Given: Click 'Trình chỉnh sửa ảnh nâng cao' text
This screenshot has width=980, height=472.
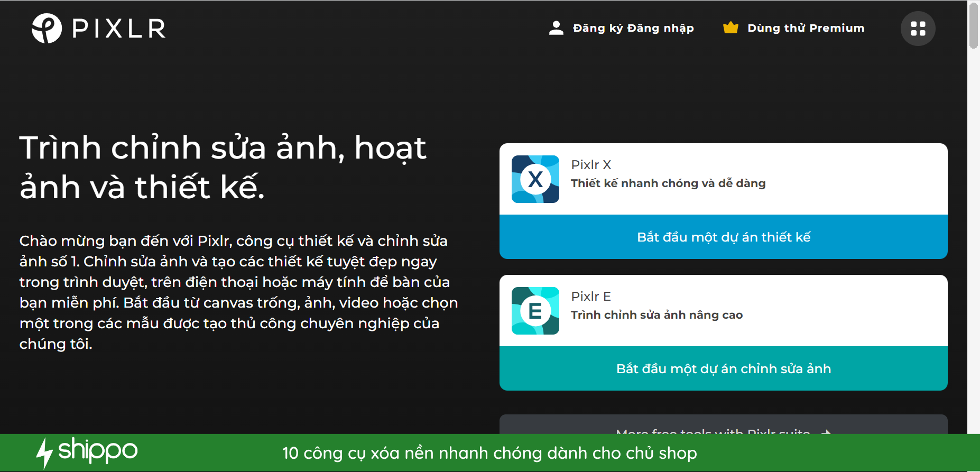Looking at the screenshot, I should pyautogui.click(x=657, y=315).
